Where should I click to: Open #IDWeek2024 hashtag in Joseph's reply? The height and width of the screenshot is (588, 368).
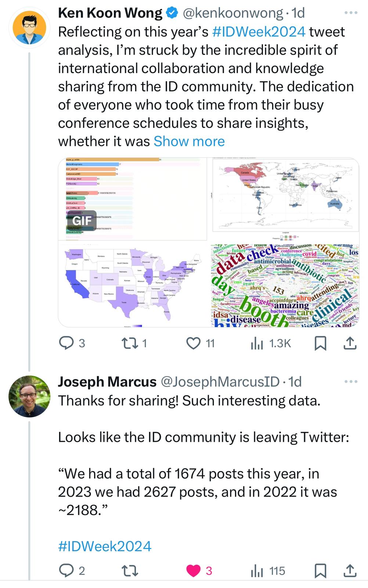tap(105, 546)
